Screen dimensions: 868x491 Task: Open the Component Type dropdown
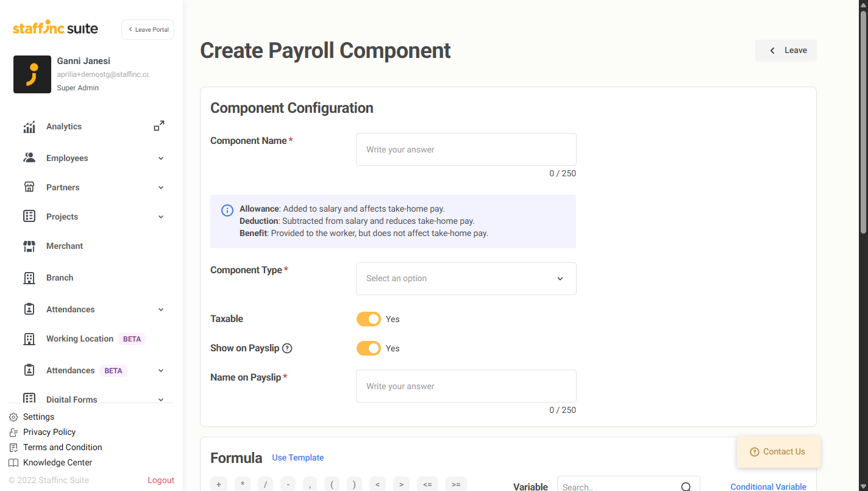pyautogui.click(x=466, y=279)
